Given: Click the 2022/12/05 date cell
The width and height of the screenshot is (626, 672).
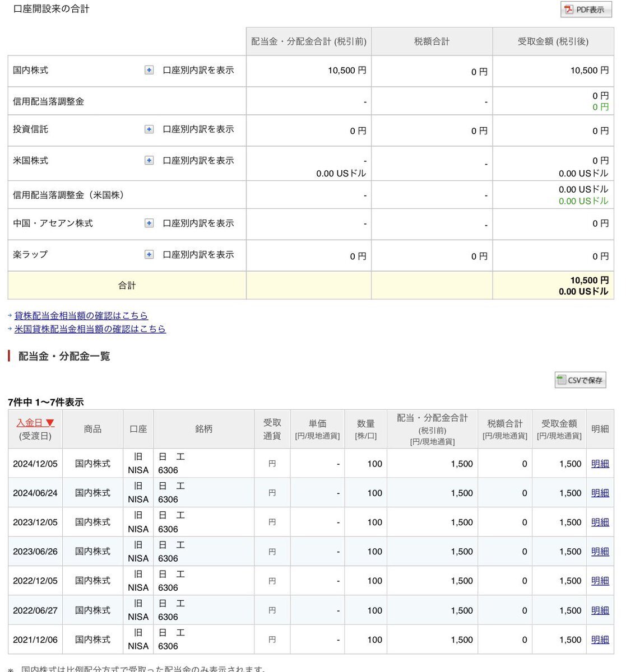Looking at the screenshot, I should pyautogui.click(x=35, y=581).
